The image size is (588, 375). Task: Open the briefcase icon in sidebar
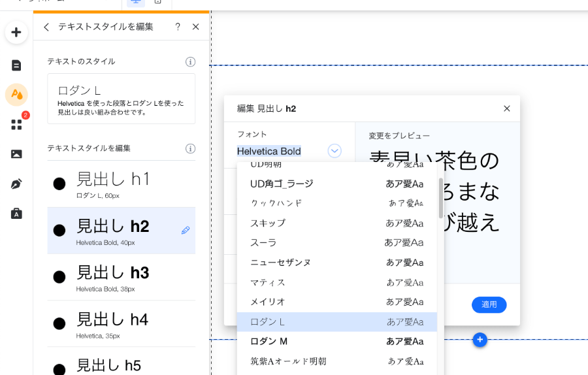pyautogui.click(x=16, y=214)
